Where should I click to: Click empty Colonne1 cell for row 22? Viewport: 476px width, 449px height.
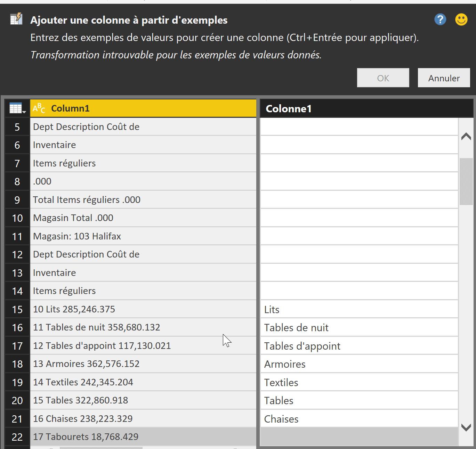pyautogui.click(x=359, y=437)
